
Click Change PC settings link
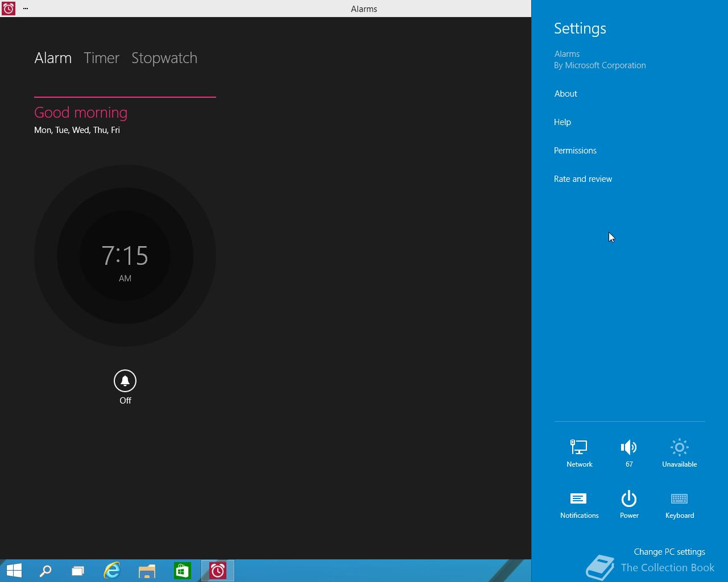click(x=669, y=552)
